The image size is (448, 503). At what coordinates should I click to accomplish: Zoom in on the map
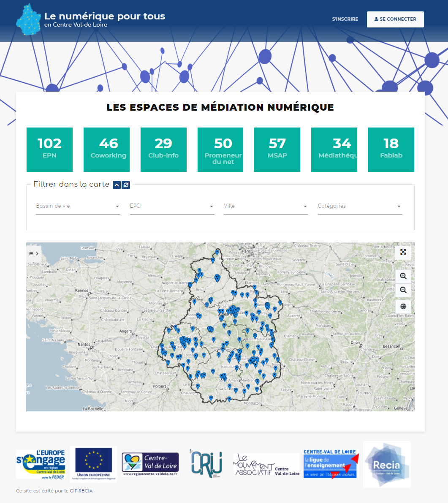click(403, 276)
